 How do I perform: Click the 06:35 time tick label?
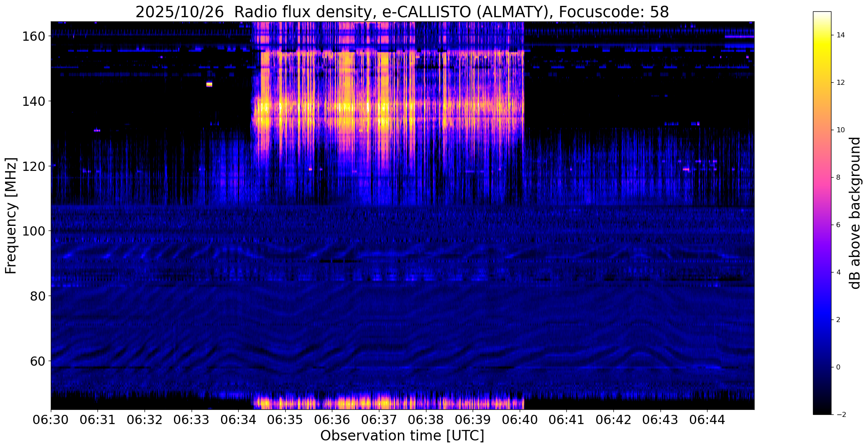pyautogui.click(x=285, y=419)
